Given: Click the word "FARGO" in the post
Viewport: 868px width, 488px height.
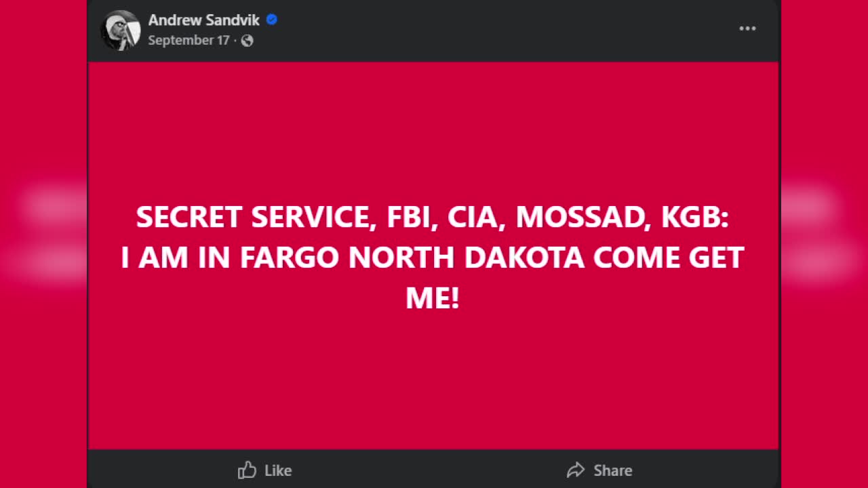Looking at the screenshot, I should (290, 258).
